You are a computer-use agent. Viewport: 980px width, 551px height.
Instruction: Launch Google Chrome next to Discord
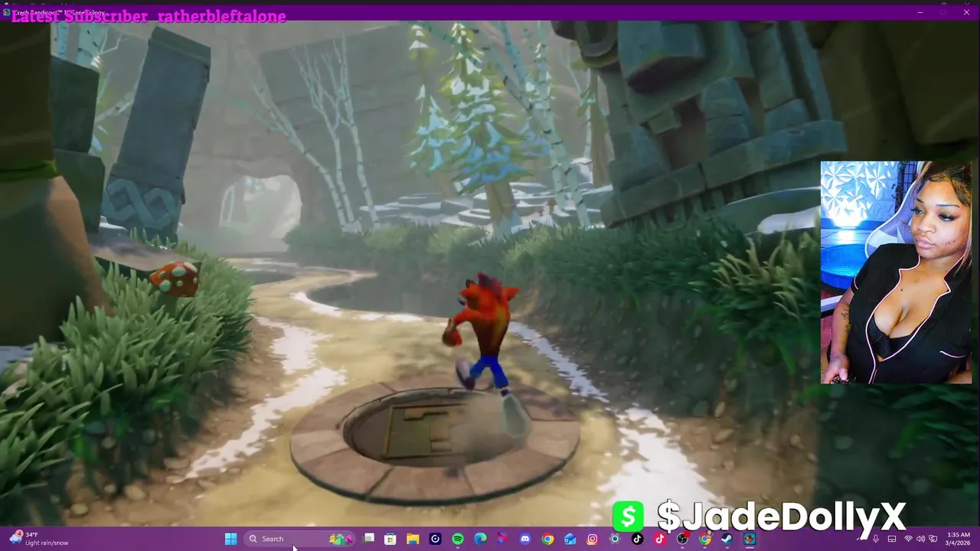pyautogui.click(x=547, y=539)
